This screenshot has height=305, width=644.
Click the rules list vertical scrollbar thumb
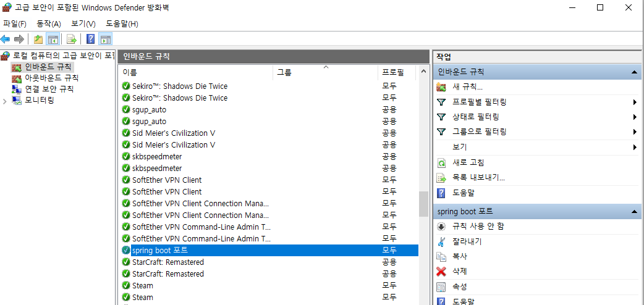(423, 204)
